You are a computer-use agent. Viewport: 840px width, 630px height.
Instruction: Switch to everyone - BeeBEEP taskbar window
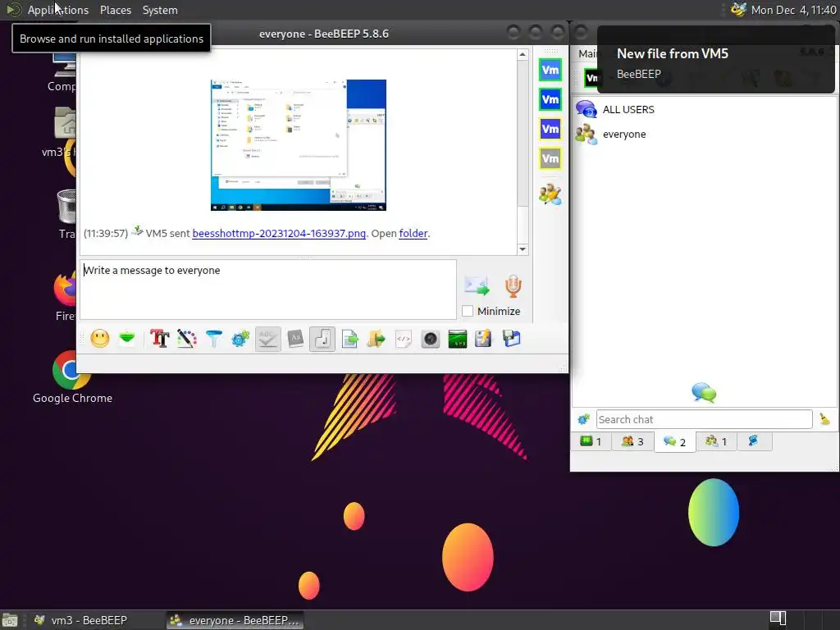pyautogui.click(x=235, y=620)
